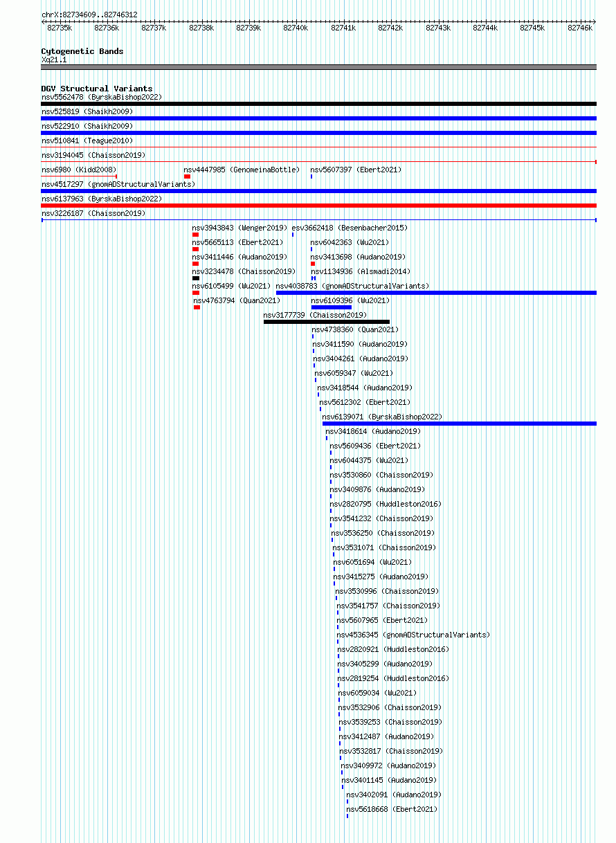
Task: Select the black bar under nsv5562478
Action: click(319, 104)
